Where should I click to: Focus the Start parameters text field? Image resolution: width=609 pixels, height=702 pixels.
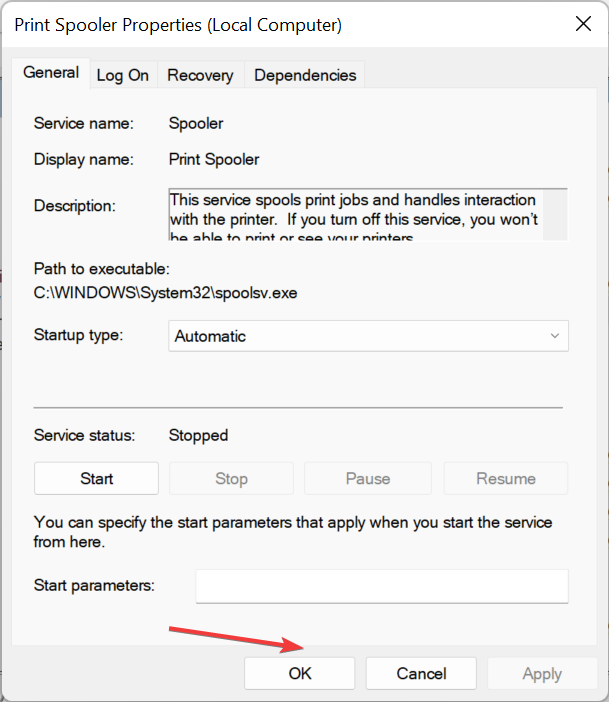tap(381, 586)
